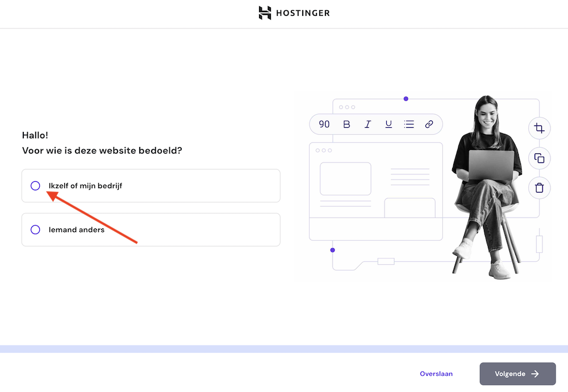Click the Hostinger logo icon
The image size is (568, 392).
pos(265,13)
